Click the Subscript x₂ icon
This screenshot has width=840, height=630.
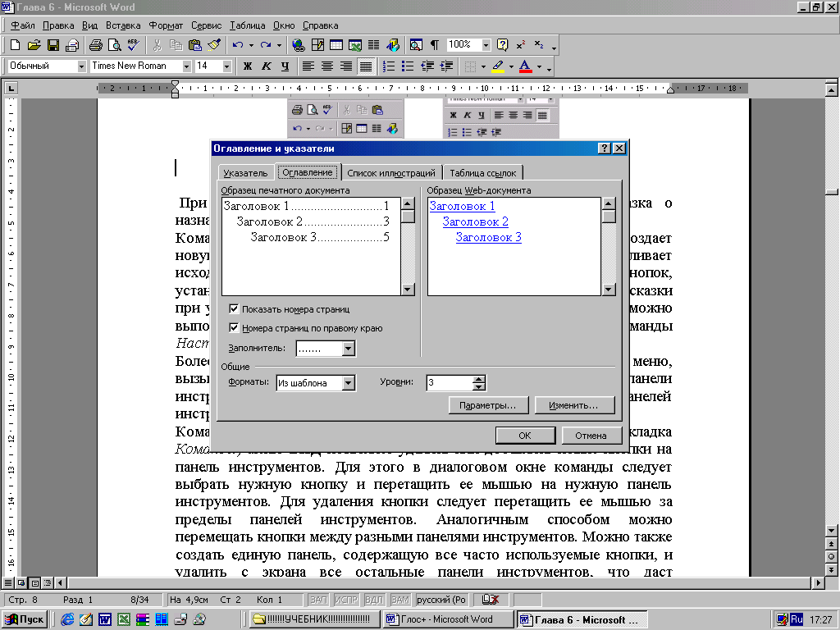[x=539, y=45]
